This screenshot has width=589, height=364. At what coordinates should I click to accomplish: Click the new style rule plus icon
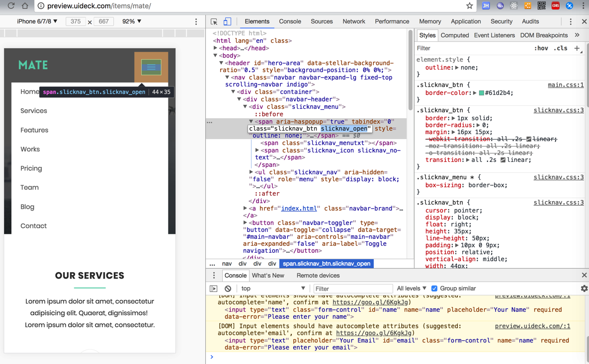click(577, 48)
